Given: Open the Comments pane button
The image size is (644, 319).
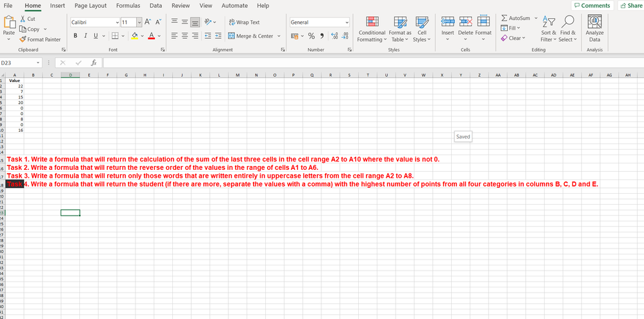Looking at the screenshot, I should (592, 5).
